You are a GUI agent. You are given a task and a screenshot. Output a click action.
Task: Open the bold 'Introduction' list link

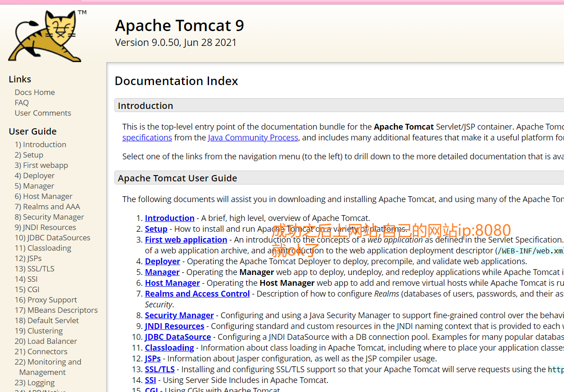170,218
